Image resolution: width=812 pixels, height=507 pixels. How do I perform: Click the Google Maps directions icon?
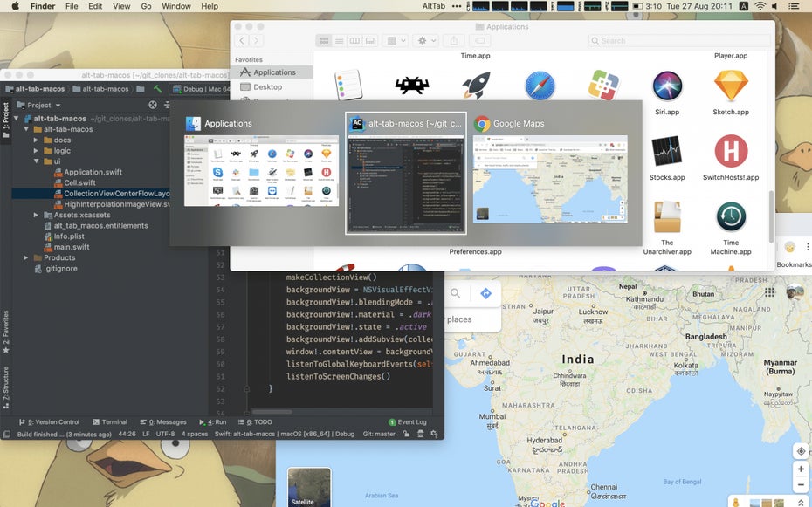[486, 294]
